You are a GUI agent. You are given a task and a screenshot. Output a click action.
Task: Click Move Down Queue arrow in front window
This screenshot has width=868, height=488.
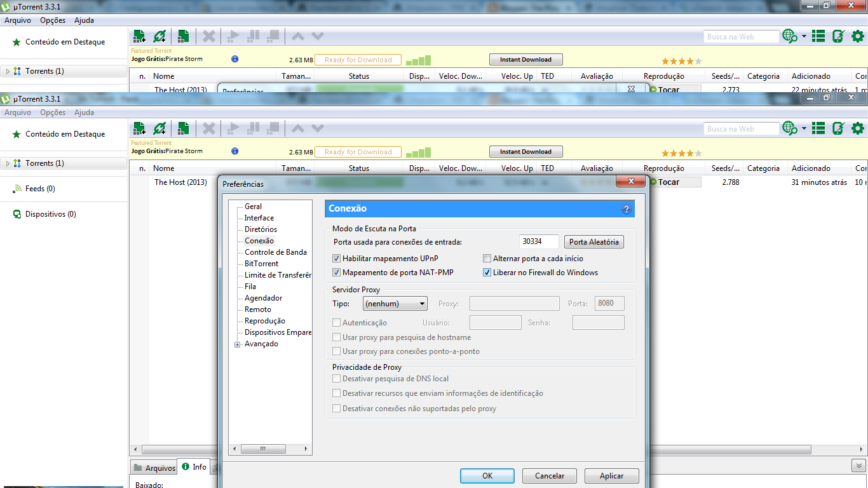(317, 128)
